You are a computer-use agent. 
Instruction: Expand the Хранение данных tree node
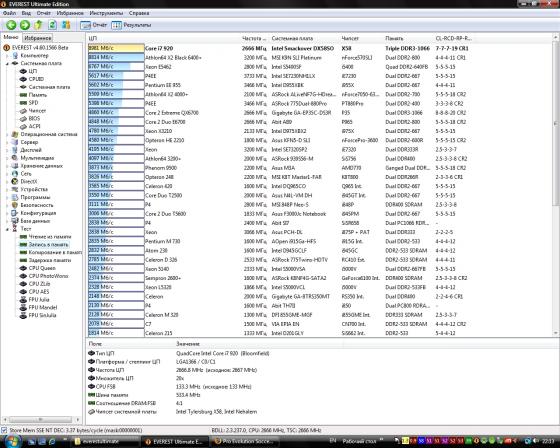(7, 166)
